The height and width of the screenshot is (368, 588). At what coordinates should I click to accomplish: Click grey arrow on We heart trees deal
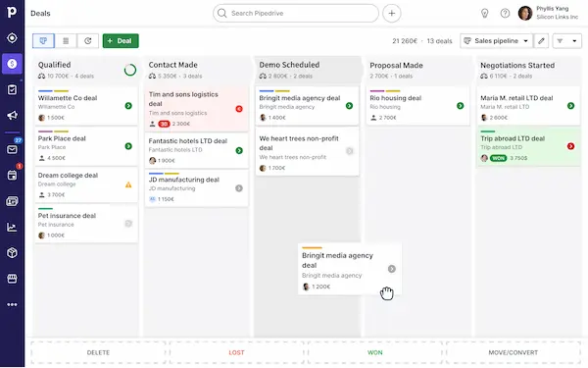tap(350, 151)
